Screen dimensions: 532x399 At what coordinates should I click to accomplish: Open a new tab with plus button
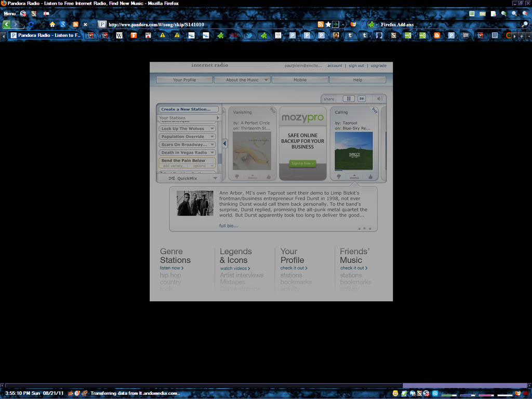(x=522, y=36)
